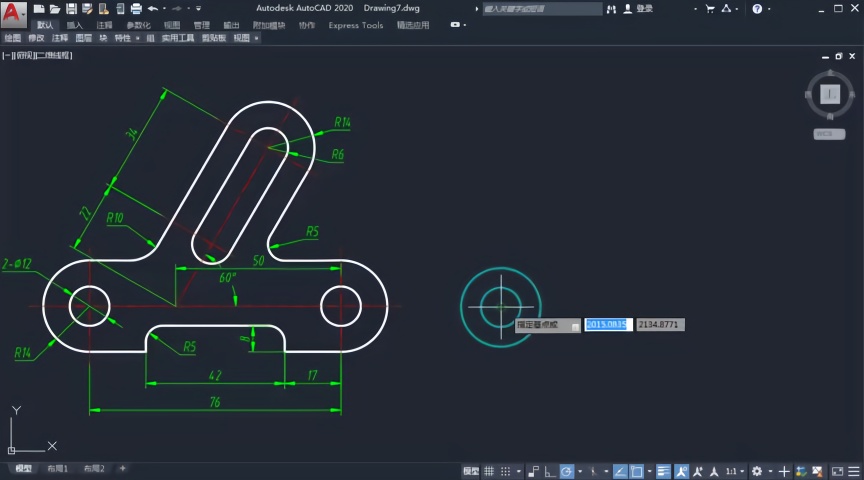Select the 附加模块 (Add-ins) ribbon tab
The height and width of the screenshot is (480, 864).
(x=269, y=25)
